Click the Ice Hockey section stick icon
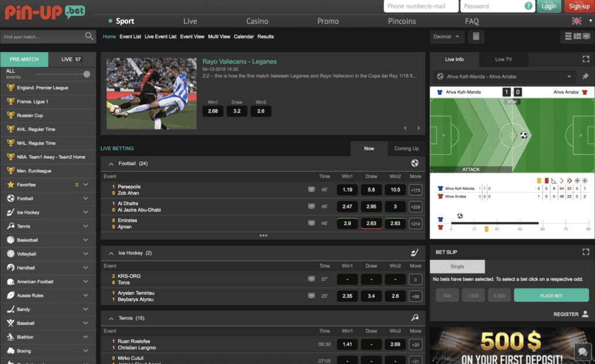The height and width of the screenshot is (364, 595). coord(415,253)
